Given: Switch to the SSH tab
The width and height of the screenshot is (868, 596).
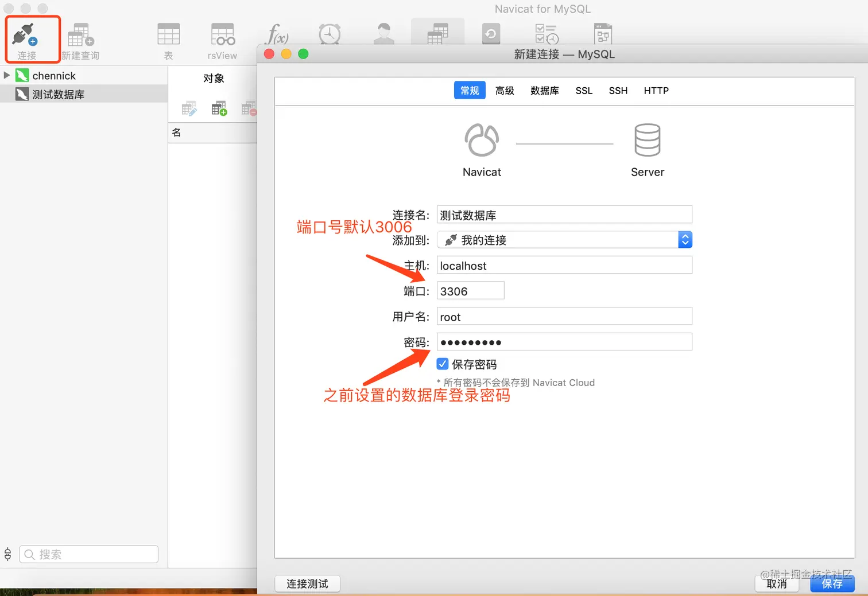Looking at the screenshot, I should pos(618,91).
